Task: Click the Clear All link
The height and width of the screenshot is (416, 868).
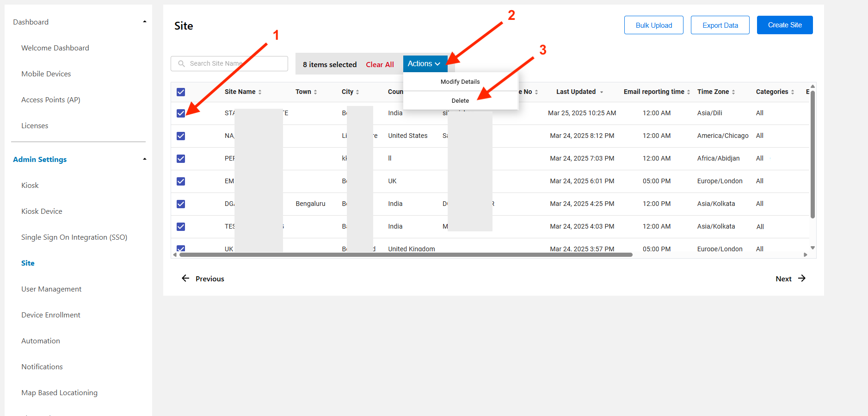Action: pyautogui.click(x=380, y=65)
